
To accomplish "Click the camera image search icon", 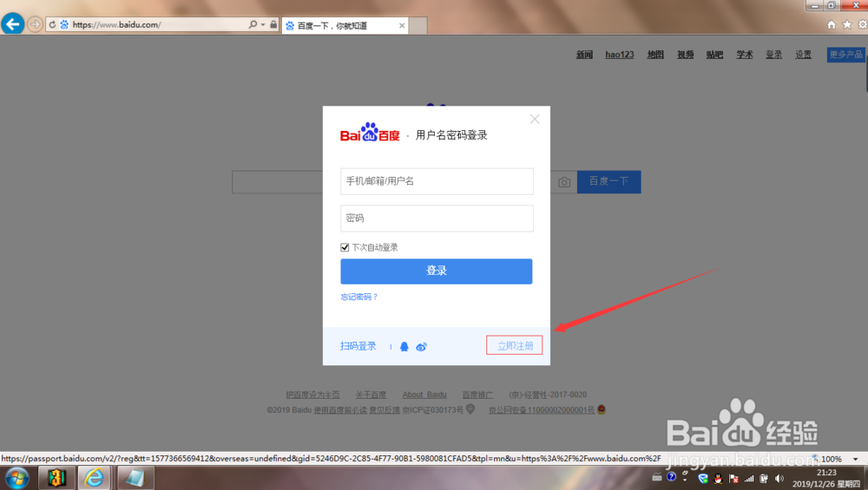I will click(x=564, y=182).
